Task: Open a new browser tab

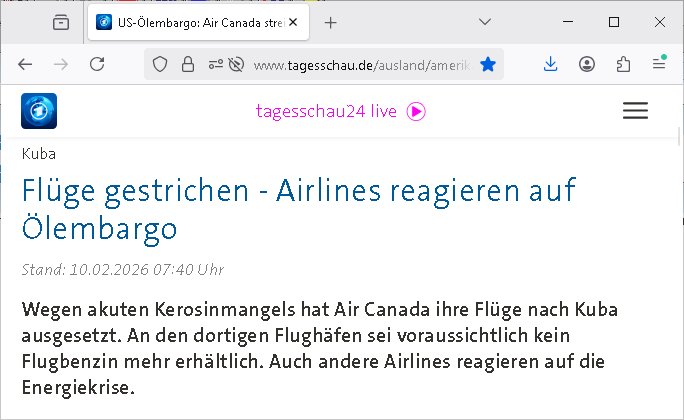Action: click(331, 22)
